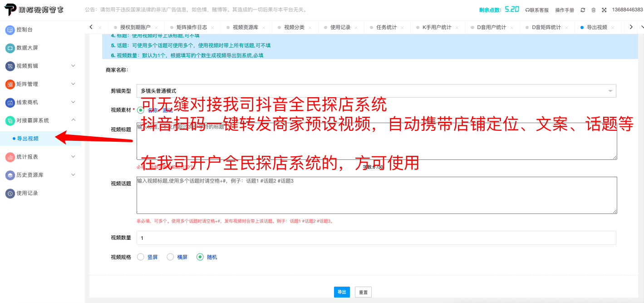Toggle fullscreen with the expand icon
This screenshot has width=644, height=303.
(x=604, y=10)
